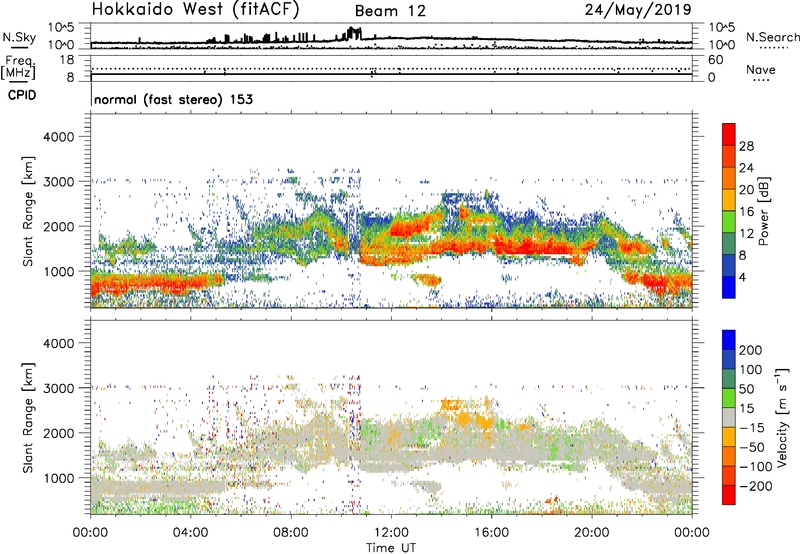Click the '12' Power colorbar tick

click(x=746, y=233)
